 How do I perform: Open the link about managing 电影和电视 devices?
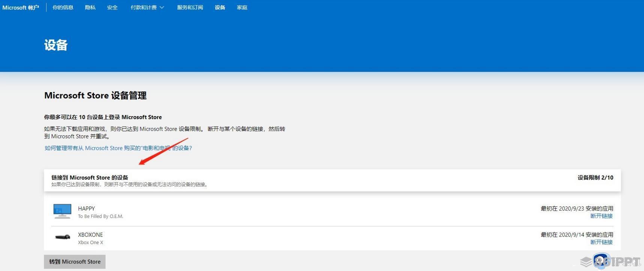coord(118,148)
